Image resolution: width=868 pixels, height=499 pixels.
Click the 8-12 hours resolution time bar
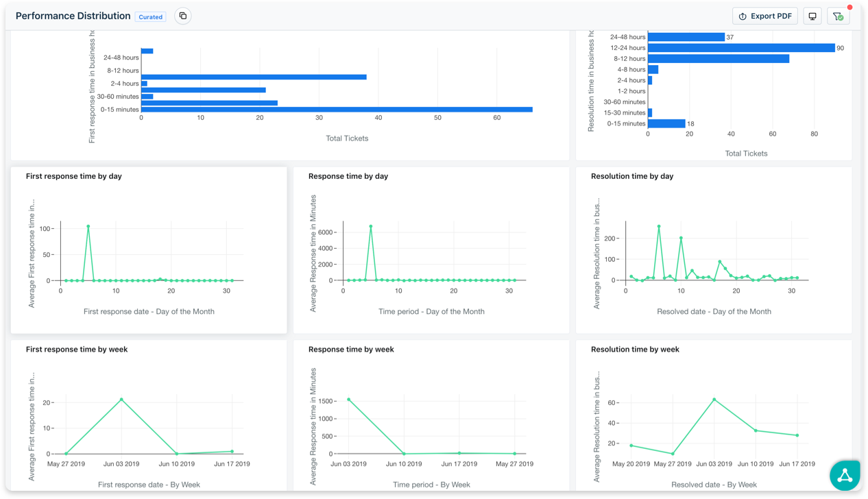[718, 58]
